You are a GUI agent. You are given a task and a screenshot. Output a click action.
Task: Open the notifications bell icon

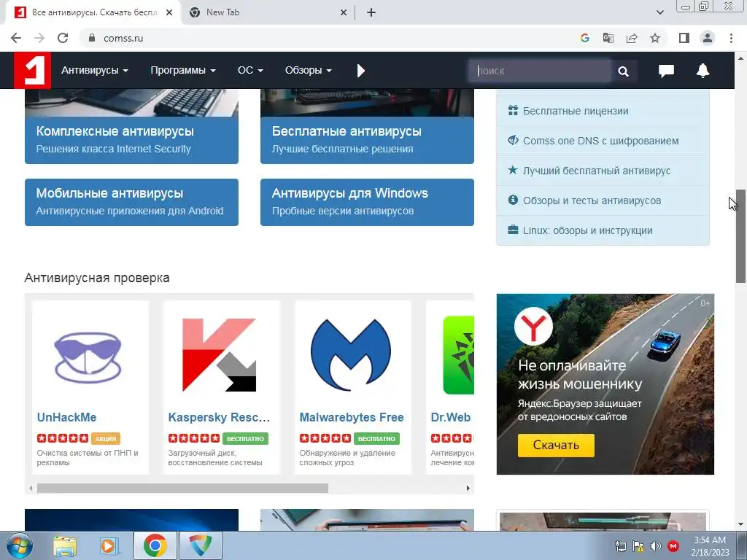(703, 71)
